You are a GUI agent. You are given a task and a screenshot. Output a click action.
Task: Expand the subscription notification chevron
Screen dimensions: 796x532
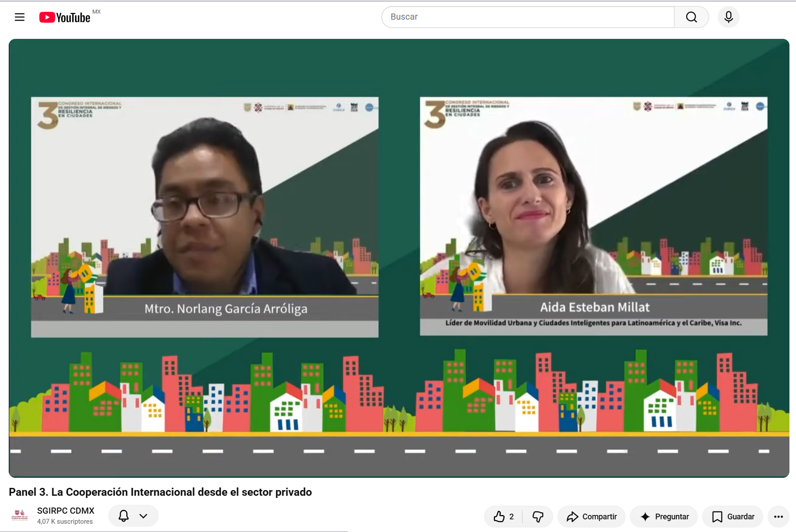[x=143, y=516]
